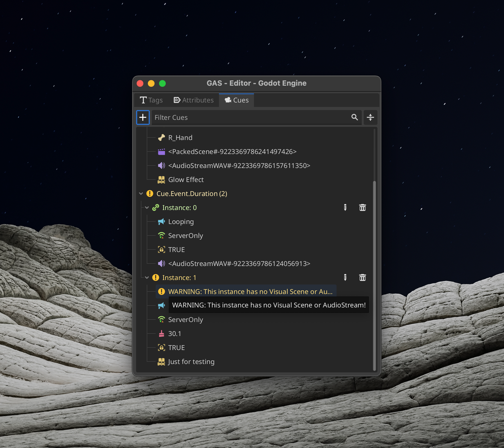Click the Attributes tab icon
504x448 pixels.
point(177,100)
